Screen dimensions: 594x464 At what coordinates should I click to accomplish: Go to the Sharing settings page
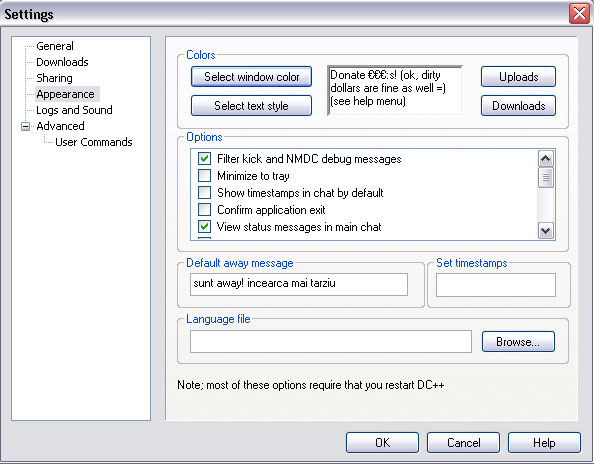coord(54,78)
